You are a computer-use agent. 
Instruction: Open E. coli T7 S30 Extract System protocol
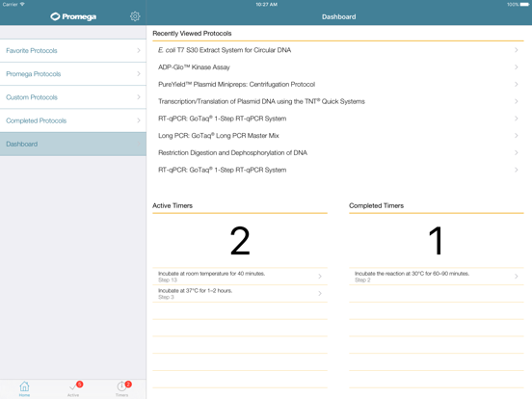(338, 50)
